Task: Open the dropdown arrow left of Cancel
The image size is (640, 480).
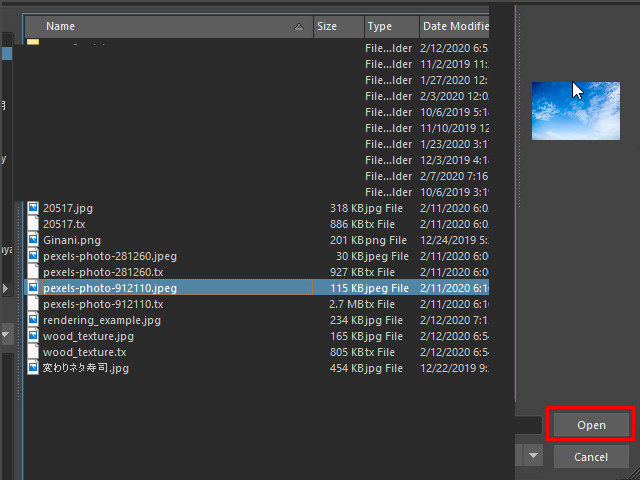Action: click(x=534, y=457)
